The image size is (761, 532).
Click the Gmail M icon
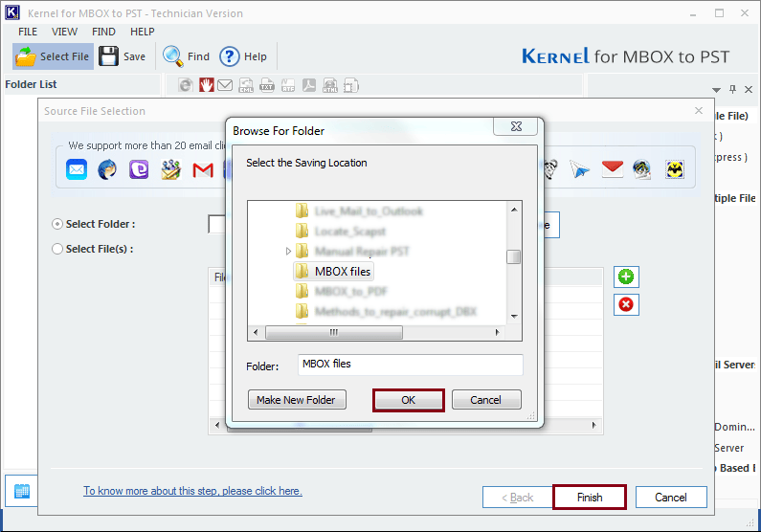[203, 170]
